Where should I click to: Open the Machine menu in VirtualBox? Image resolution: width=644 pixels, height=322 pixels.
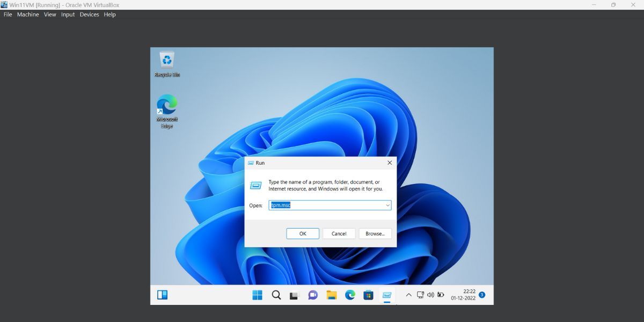pos(27,14)
